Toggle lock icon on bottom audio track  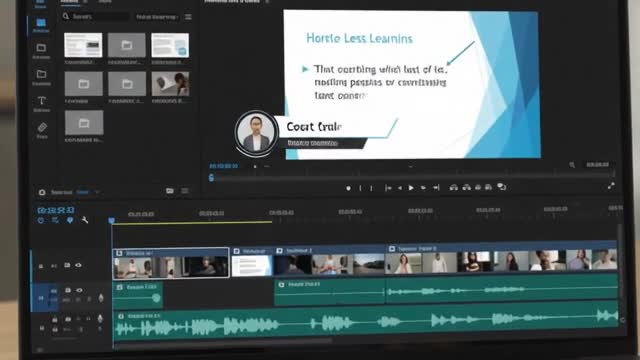pos(55,319)
